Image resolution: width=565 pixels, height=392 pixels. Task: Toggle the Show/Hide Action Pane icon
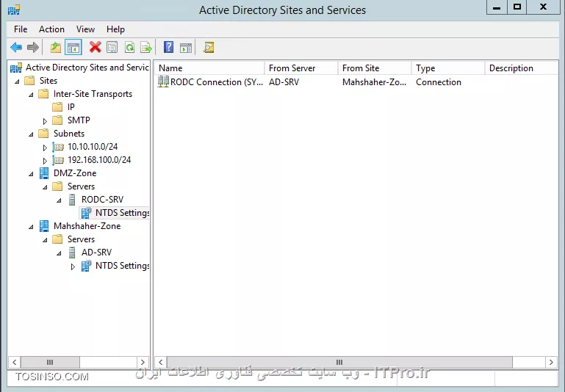pos(186,47)
